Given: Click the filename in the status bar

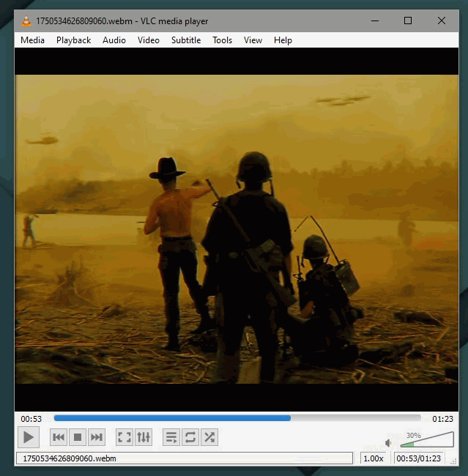Looking at the screenshot, I should [x=70, y=458].
